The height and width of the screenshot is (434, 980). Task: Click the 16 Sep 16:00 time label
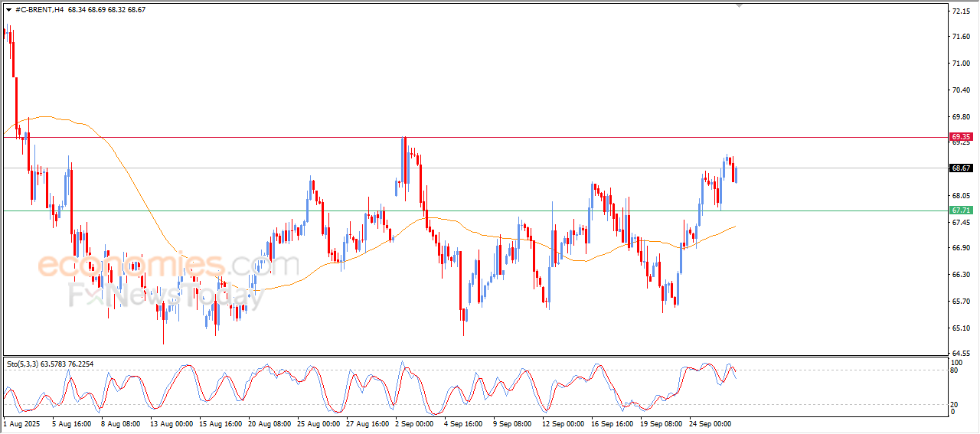612,423
